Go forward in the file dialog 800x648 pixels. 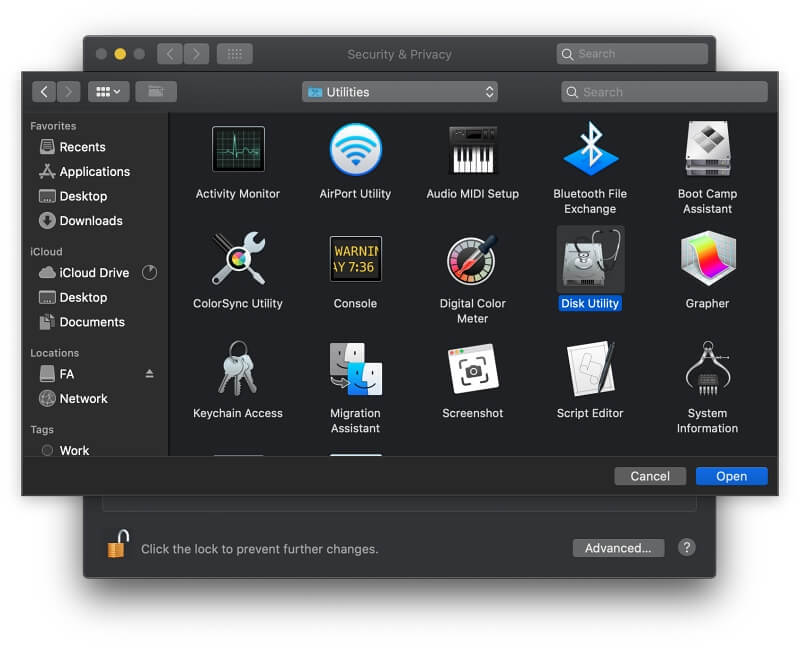[x=68, y=92]
